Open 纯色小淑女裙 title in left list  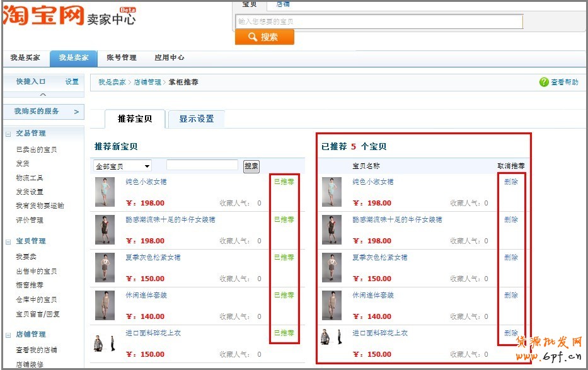[x=146, y=182]
